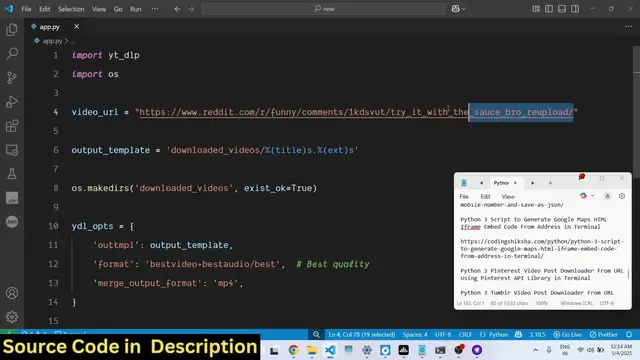This screenshot has height=360, width=640.
Task: Open File Explorer from the taskbar
Action: (x=312, y=350)
